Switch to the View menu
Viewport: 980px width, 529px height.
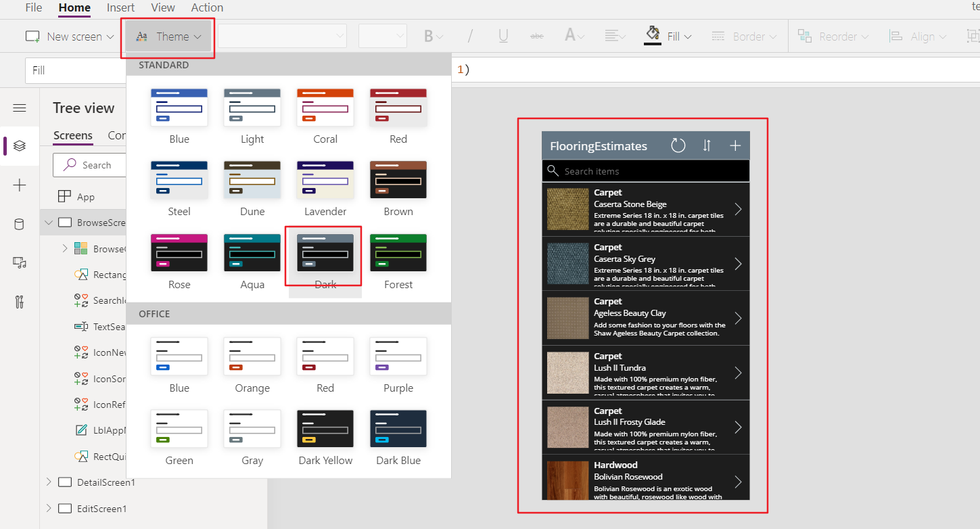[162, 7]
